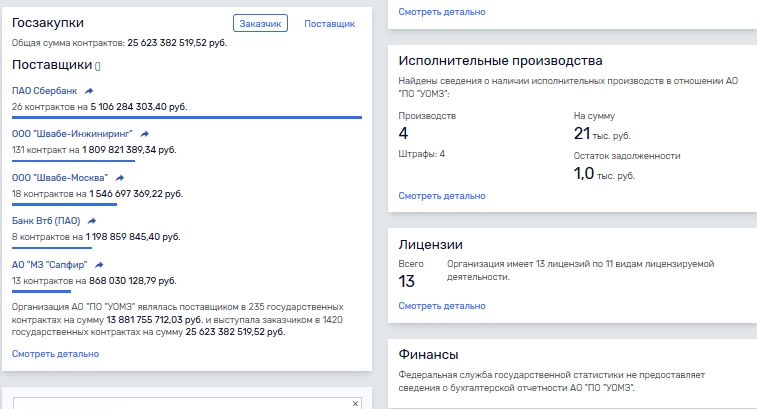Image resolution: width=757 pixels, height=409 pixels.
Task: Switch to Поставщик tab in Госзакупки
Action: [329, 24]
